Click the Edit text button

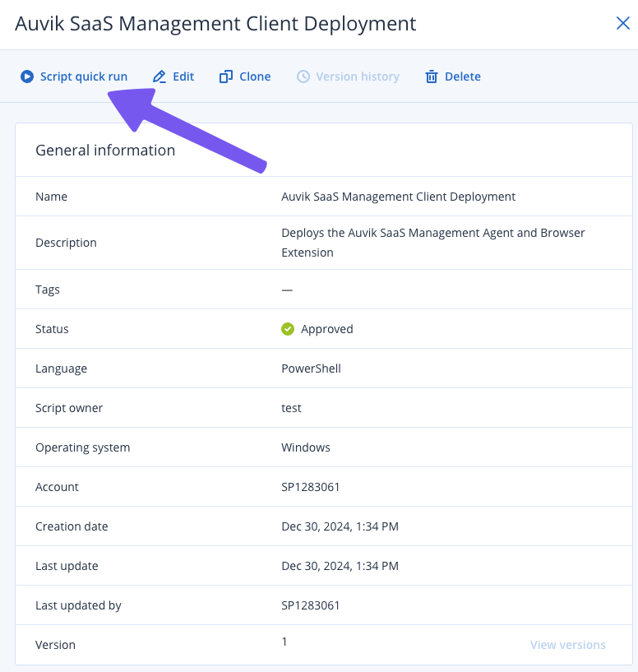pos(183,76)
